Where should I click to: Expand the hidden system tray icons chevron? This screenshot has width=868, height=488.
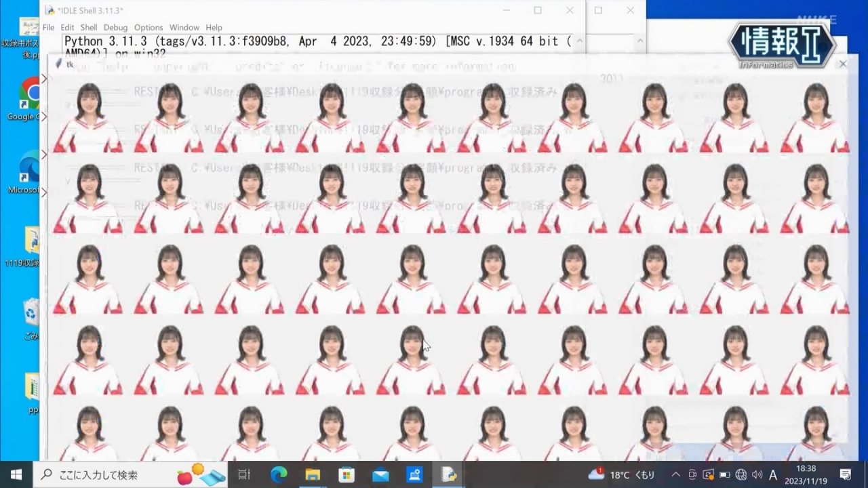tap(675, 474)
